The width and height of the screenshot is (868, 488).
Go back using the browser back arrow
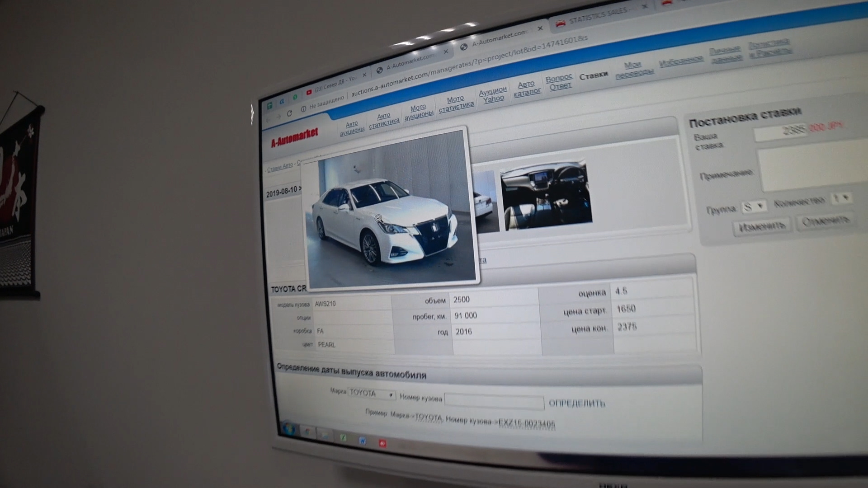(x=268, y=119)
